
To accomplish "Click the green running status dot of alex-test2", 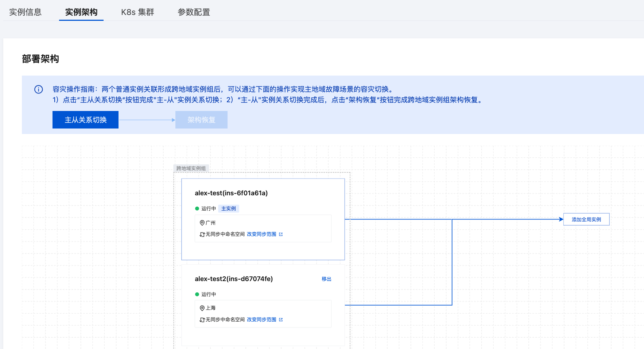I will [197, 294].
